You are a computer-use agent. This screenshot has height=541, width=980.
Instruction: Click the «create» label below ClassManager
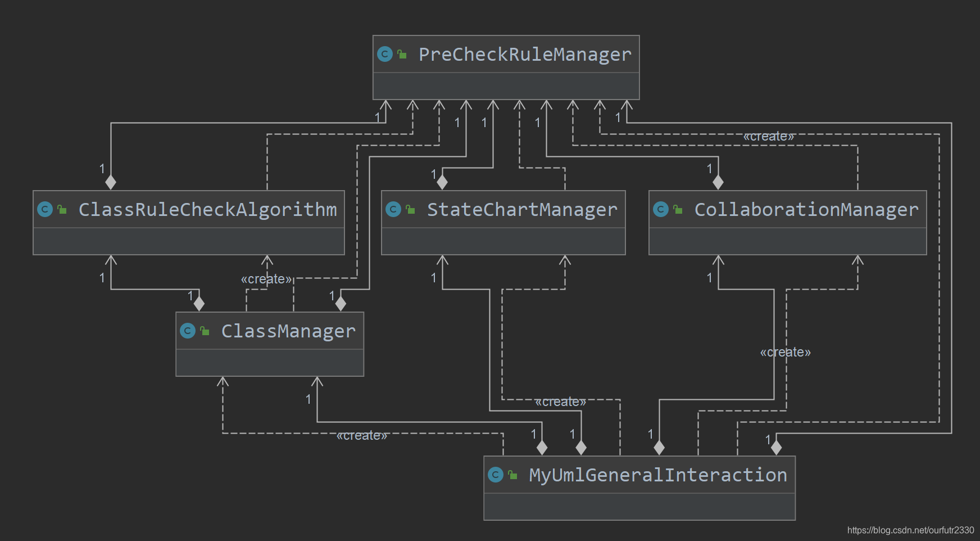pos(362,435)
